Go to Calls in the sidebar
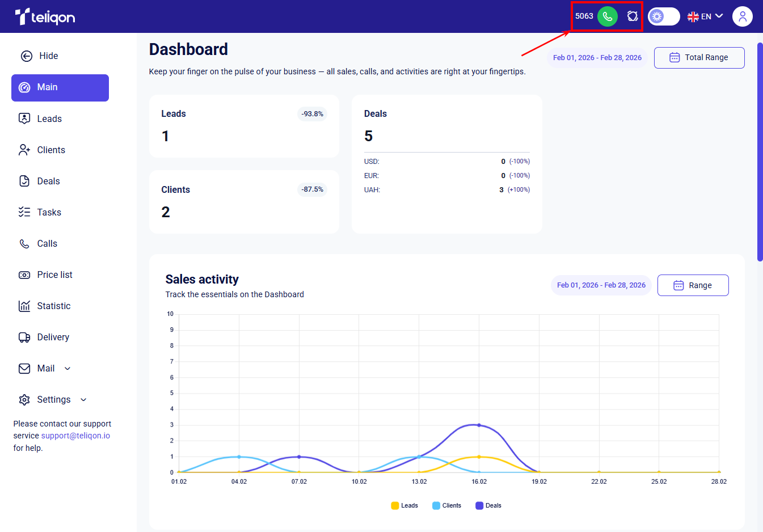763x532 pixels. [47, 243]
